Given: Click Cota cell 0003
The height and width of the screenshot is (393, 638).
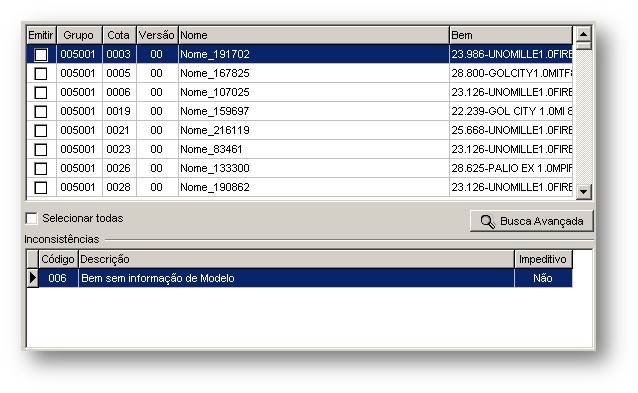Looking at the screenshot, I should (x=119, y=54).
